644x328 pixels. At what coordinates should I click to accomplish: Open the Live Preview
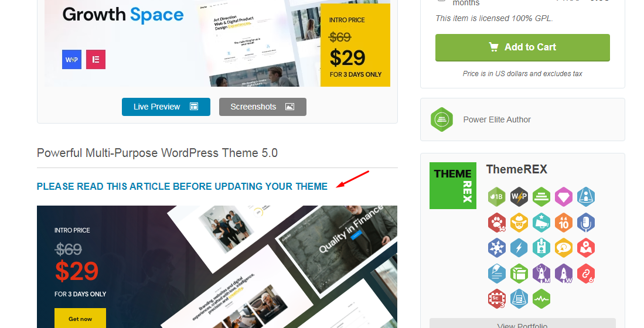166,107
